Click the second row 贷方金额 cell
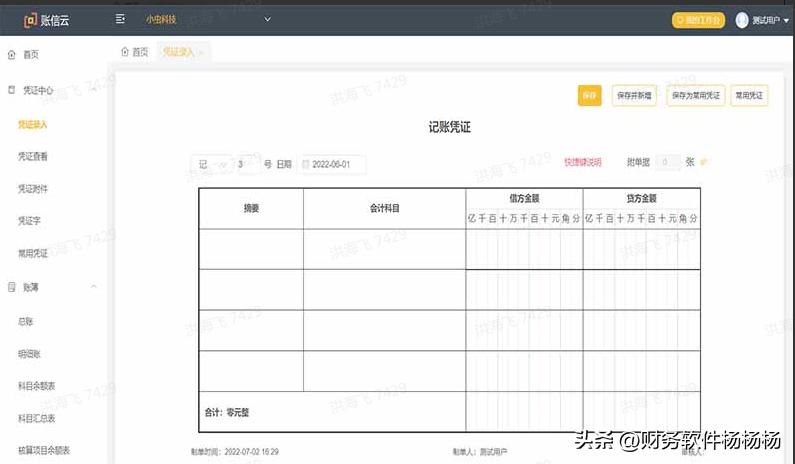The width and height of the screenshot is (795, 464). (642, 290)
